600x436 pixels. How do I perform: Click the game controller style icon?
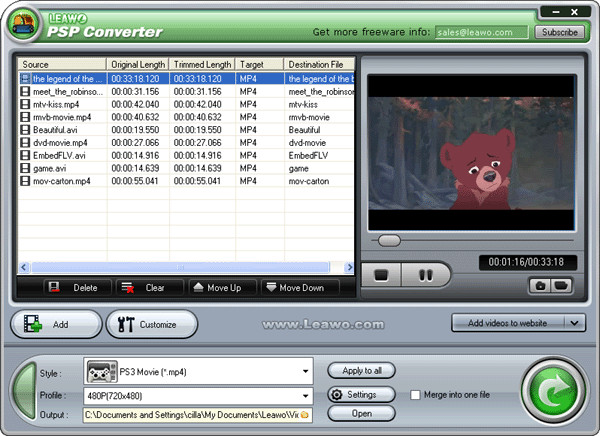pyautogui.click(x=101, y=371)
